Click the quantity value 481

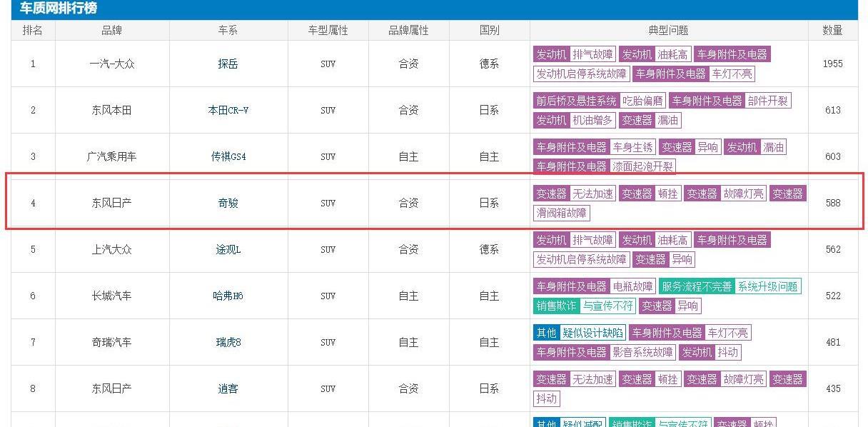coord(832,342)
